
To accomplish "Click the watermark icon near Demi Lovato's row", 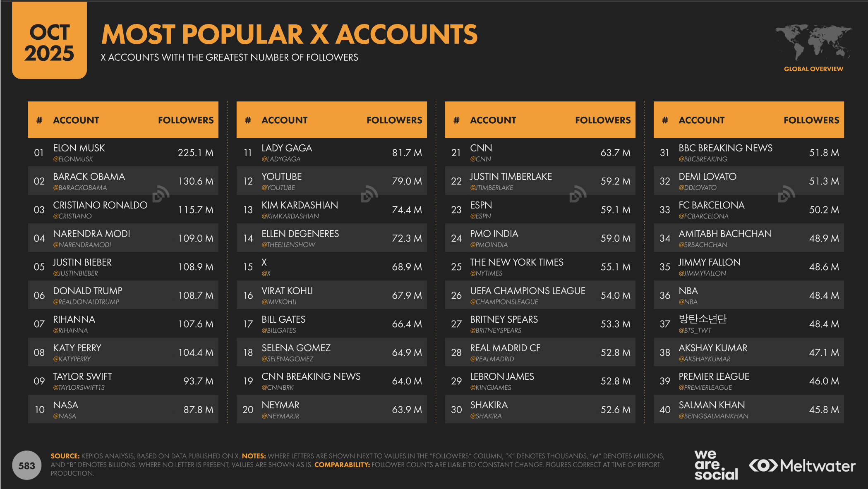I will click(786, 194).
